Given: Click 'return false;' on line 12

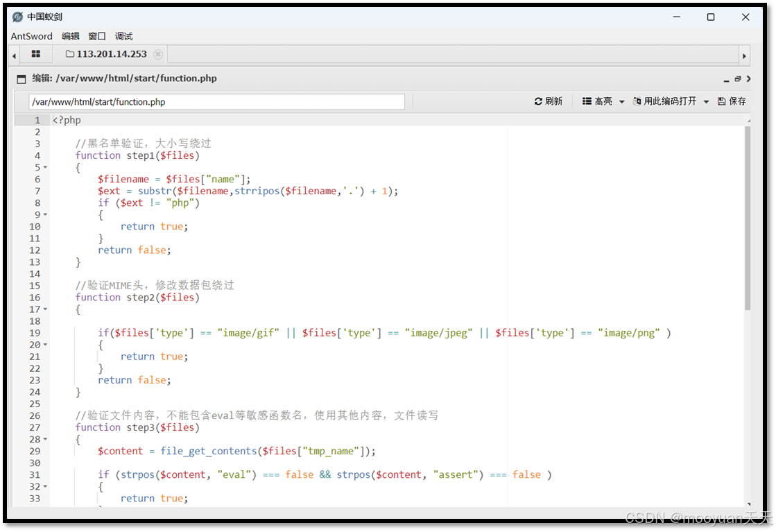Looking at the screenshot, I should [x=134, y=250].
